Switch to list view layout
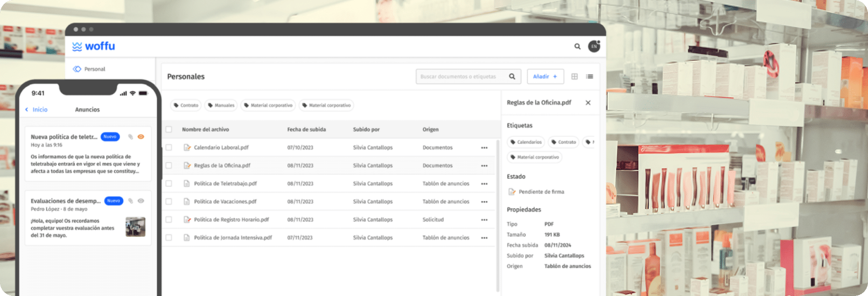Viewport: 868px width, 296px height. tap(589, 77)
